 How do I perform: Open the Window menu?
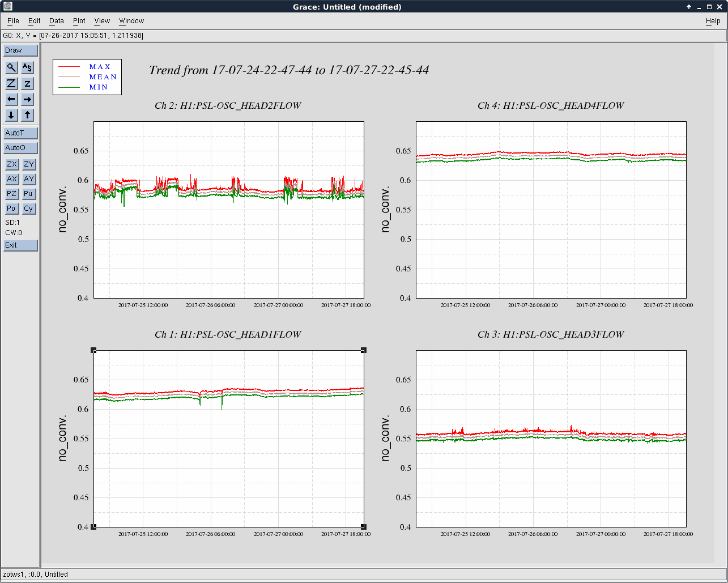click(x=131, y=21)
